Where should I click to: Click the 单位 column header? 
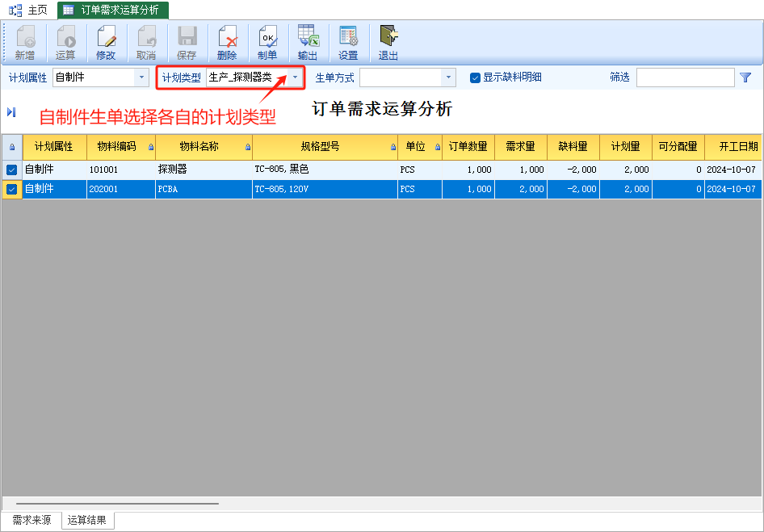click(420, 147)
